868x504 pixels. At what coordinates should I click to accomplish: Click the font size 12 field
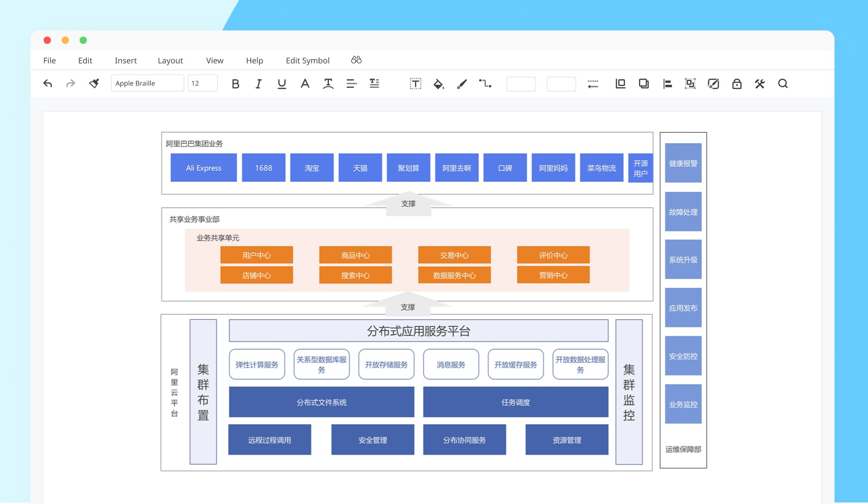click(203, 83)
